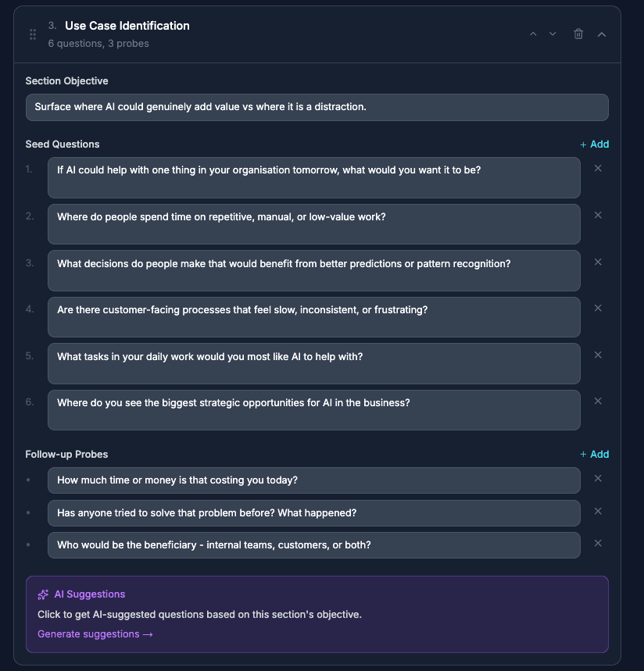Select the question about repetitive low-value work
Screen dimensions: 644x671
pyautogui.click(x=313, y=223)
